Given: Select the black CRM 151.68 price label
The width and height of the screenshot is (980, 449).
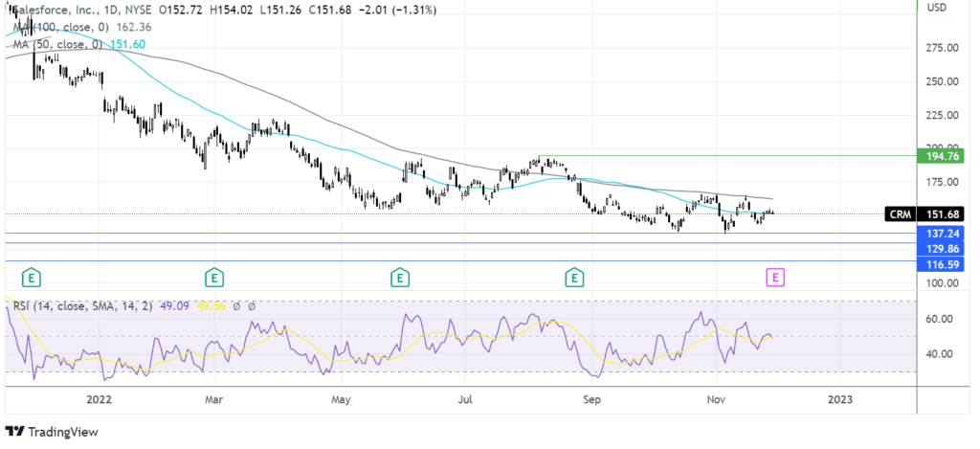Looking at the screenshot, I should (926, 214).
